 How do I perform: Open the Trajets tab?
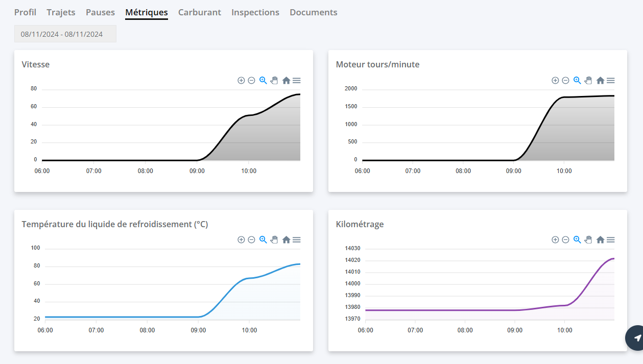(x=61, y=12)
